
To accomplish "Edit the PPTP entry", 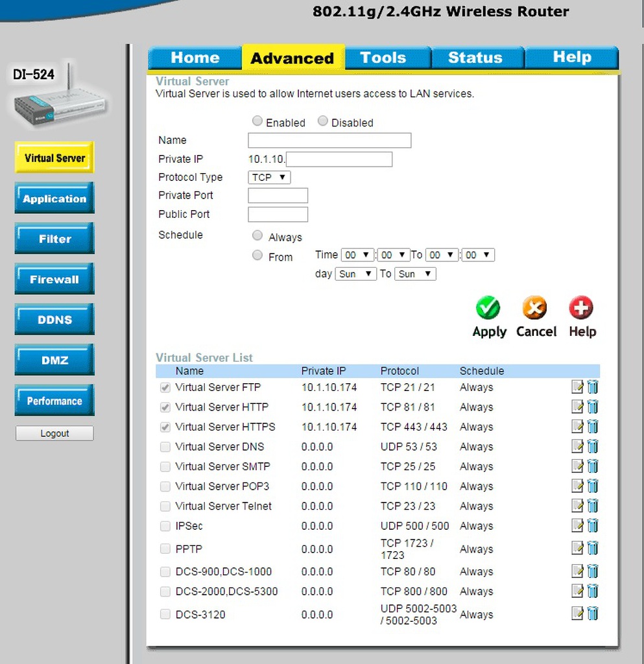I will pyautogui.click(x=577, y=548).
